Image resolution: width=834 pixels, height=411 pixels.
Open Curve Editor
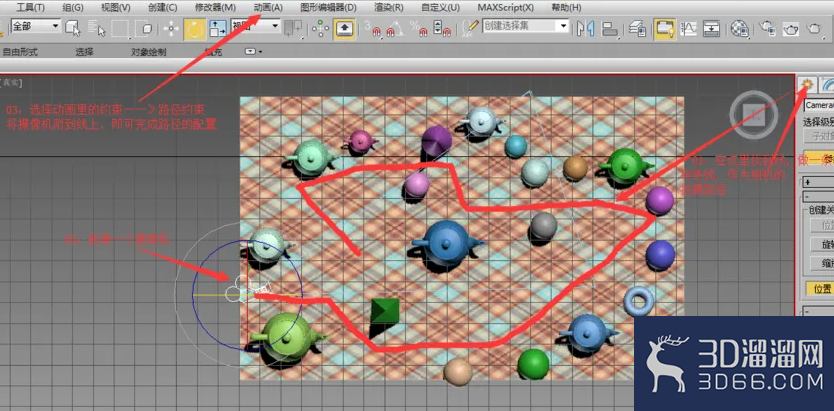pyautogui.click(x=689, y=29)
